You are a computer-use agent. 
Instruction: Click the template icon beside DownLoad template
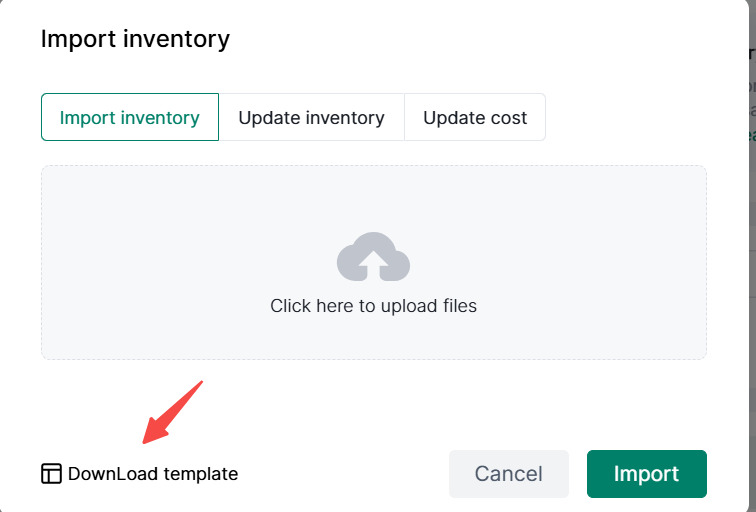click(x=51, y=474)
